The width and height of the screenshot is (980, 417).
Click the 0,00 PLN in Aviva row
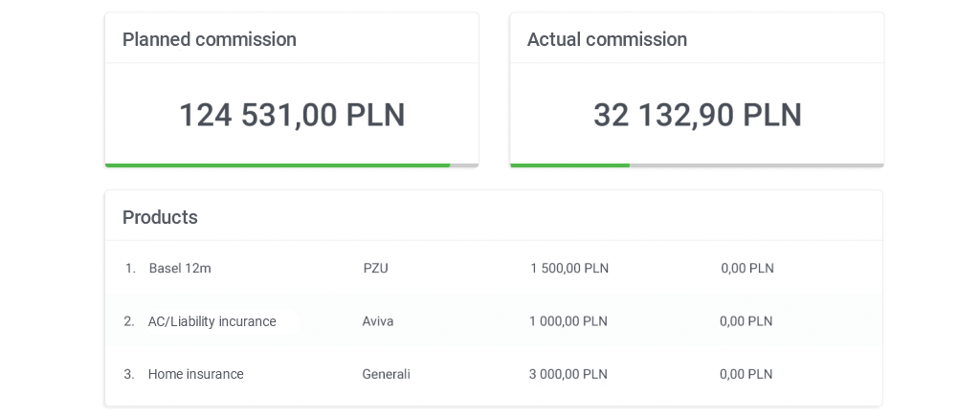pos(746,321)
